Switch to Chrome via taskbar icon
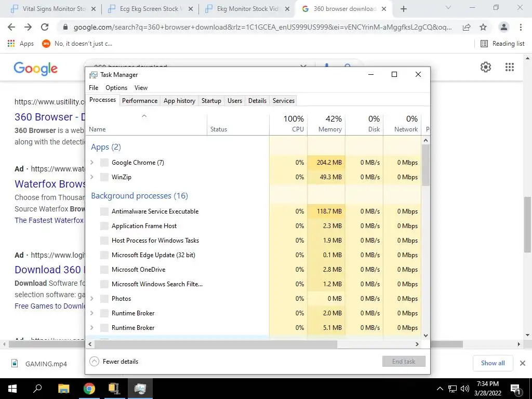The width and height of the screenshot is (532, 399). 89,389
